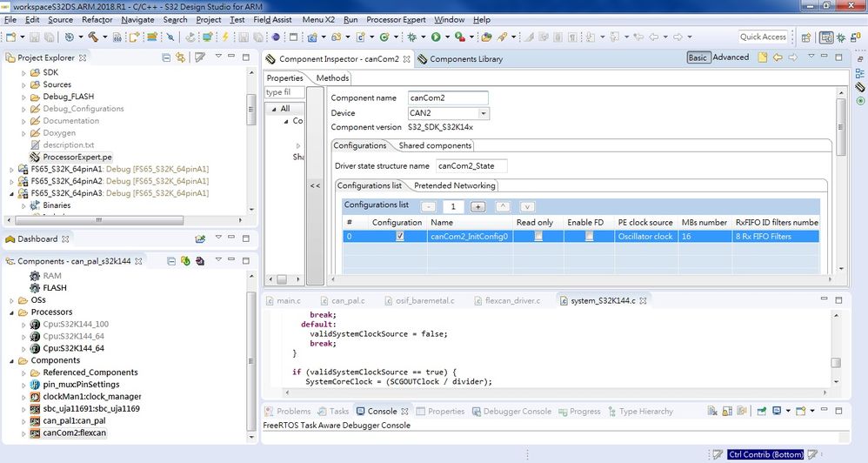Click the Debug bug icon in toolbar
This screenshot has height=463, width=868.
(x=412, y=37)
